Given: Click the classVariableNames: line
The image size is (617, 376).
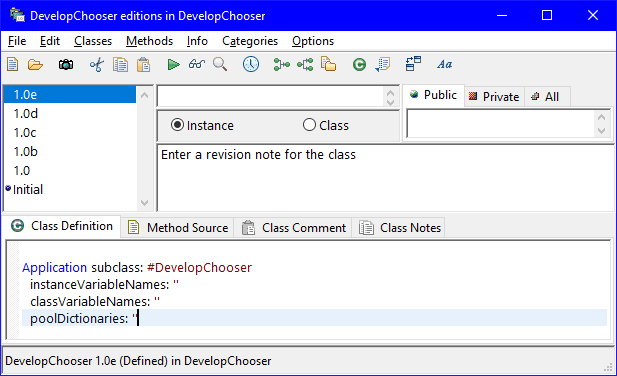Looking at the screenshot, I should pos(95,301).
